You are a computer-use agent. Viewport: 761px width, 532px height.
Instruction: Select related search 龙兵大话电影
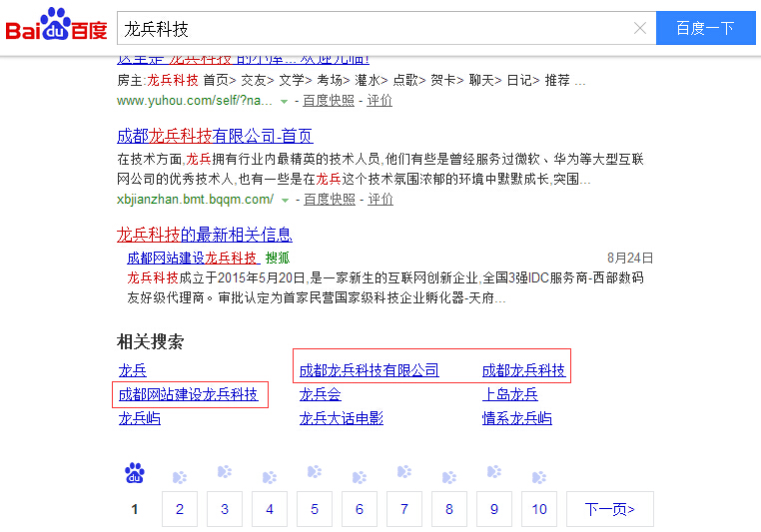[341, 418]
